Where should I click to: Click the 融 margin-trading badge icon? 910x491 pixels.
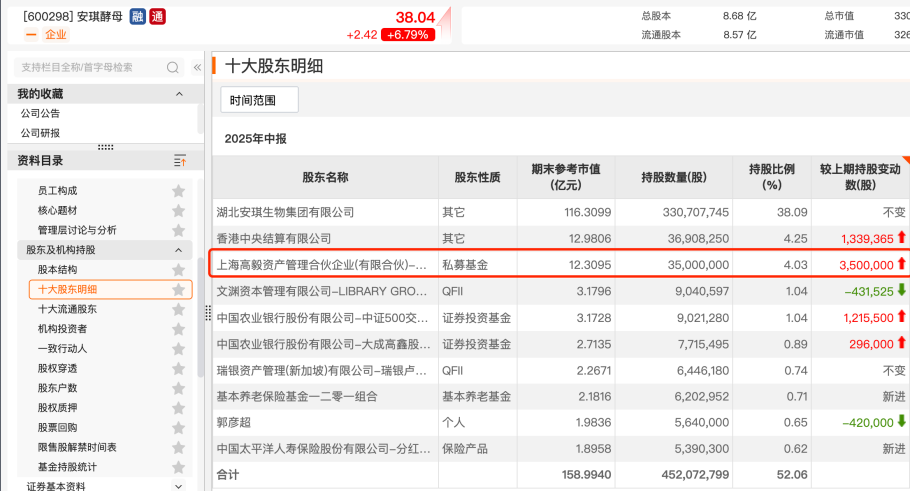click(138, 16)
